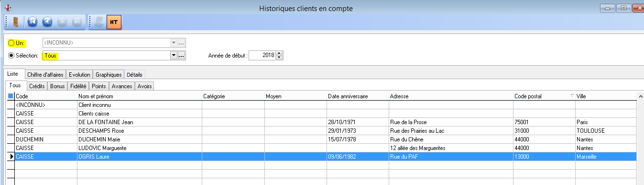
Task: Select the "Sélection" radio button
Action: pyautogui.click(x=11, y=56)
